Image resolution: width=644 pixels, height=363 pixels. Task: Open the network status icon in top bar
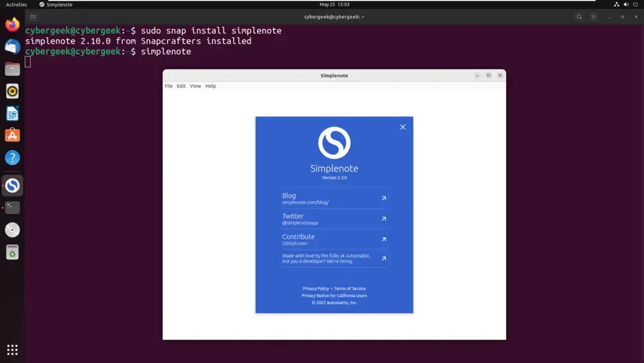point(616,5)
